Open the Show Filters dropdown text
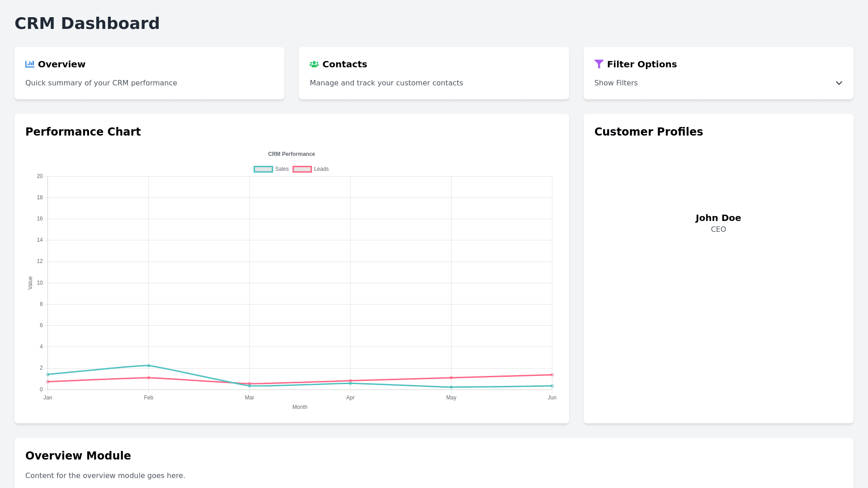 616,83
